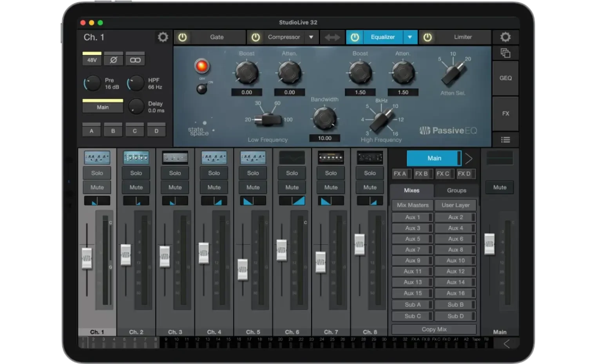
Task: Toggle Compressor power button
Action: 255,37
